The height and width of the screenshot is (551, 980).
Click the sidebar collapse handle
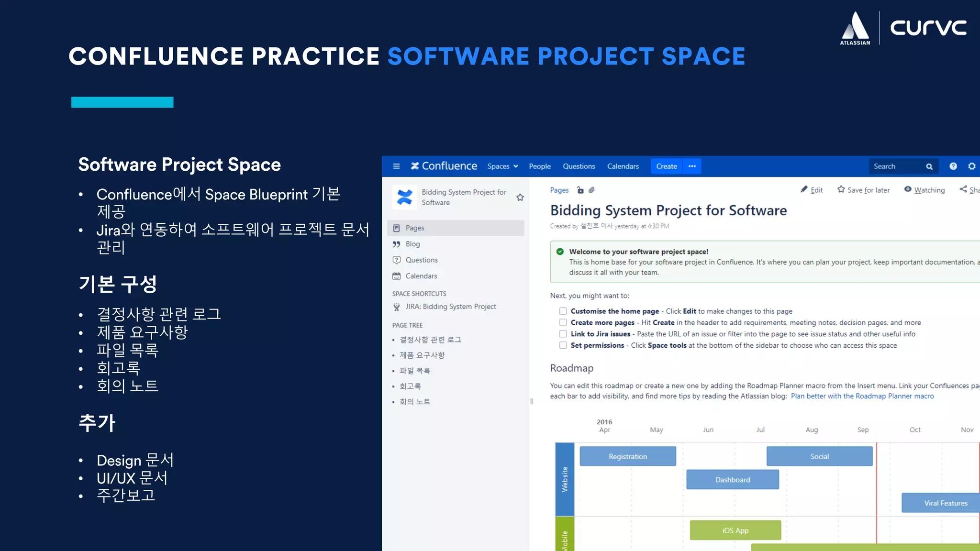click(532, 401)
